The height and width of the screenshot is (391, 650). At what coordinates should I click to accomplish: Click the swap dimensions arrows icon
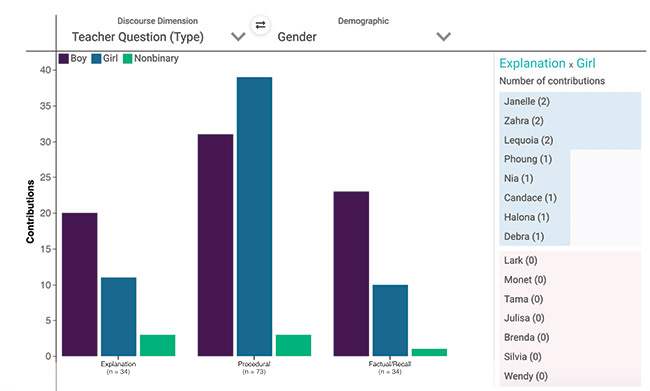tap(260, 25)
